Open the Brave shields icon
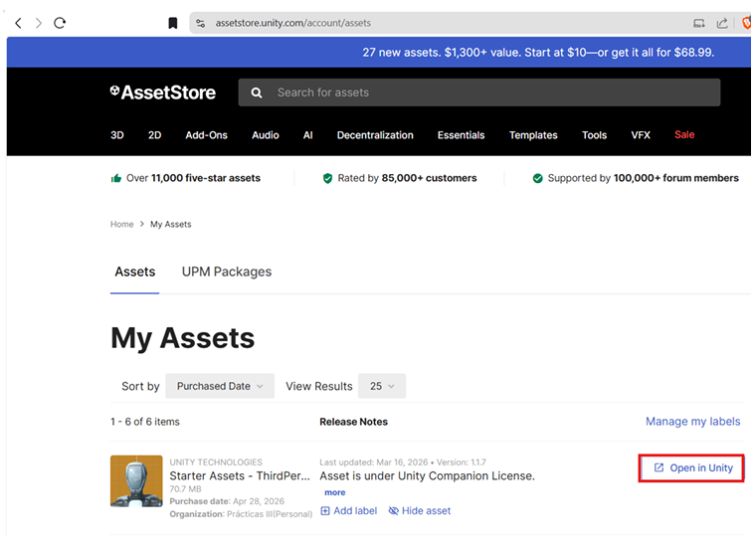 [x=747, y=23]
